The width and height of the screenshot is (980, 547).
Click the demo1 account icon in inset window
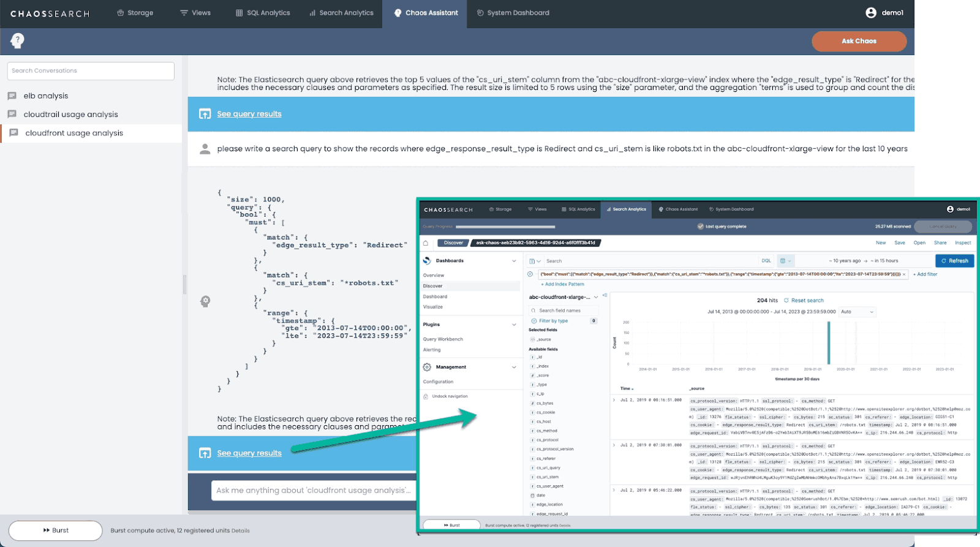pyautogui.click(x=950, y=209)
